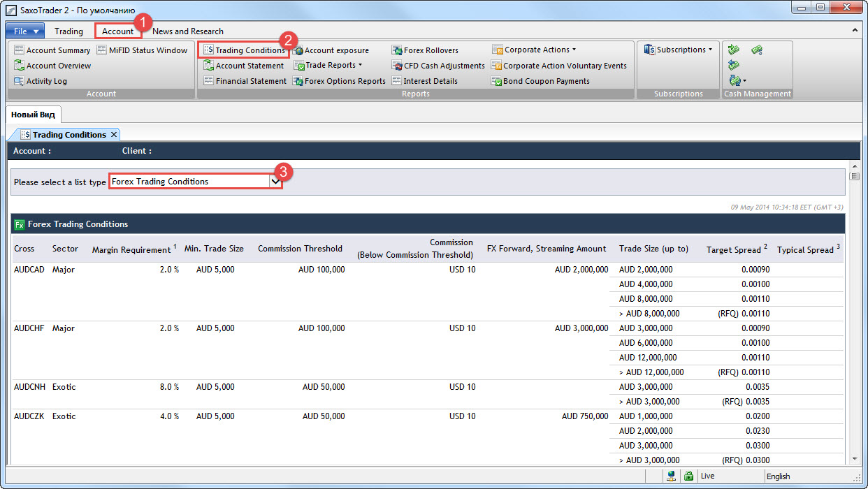
Task: Click the Live status indicator
Action: [707, 476]
